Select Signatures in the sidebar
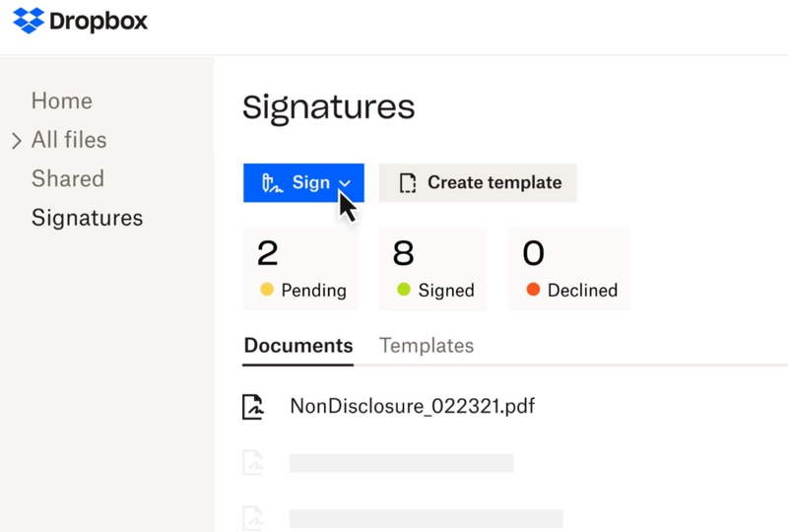Screen dimensions: 788x532 [x=87, y=218]
